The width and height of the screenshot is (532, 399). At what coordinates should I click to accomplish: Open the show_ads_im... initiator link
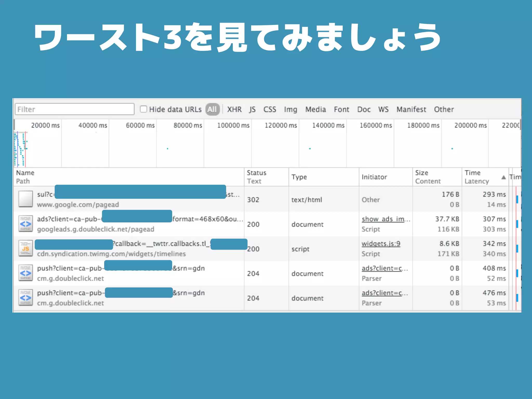pos(386,219)
